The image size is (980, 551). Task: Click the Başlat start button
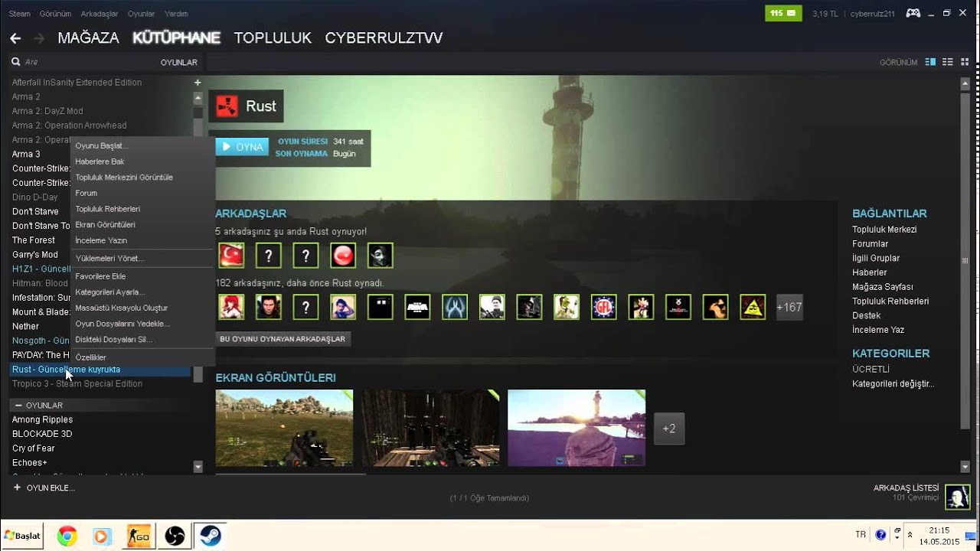click(21, 536)
